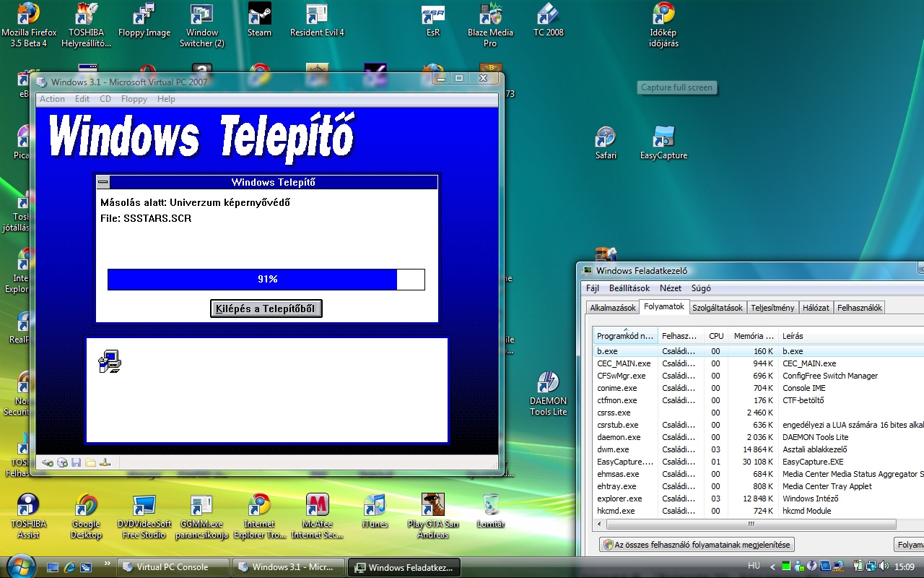The image size is (924, 578).
Task: Select the Play GTA San Andreas icon
Action: click(433, 517)
